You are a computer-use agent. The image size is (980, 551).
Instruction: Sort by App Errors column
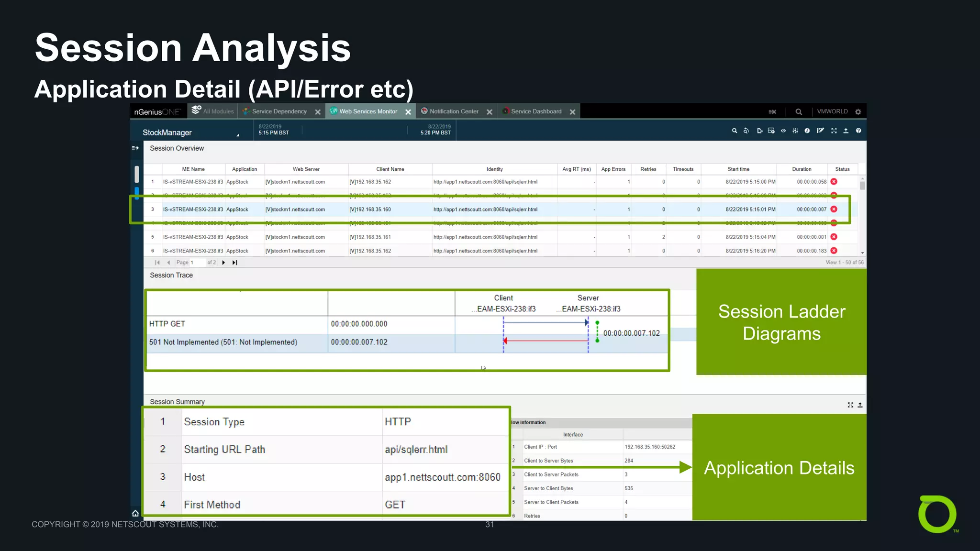(x=613, y=169)
